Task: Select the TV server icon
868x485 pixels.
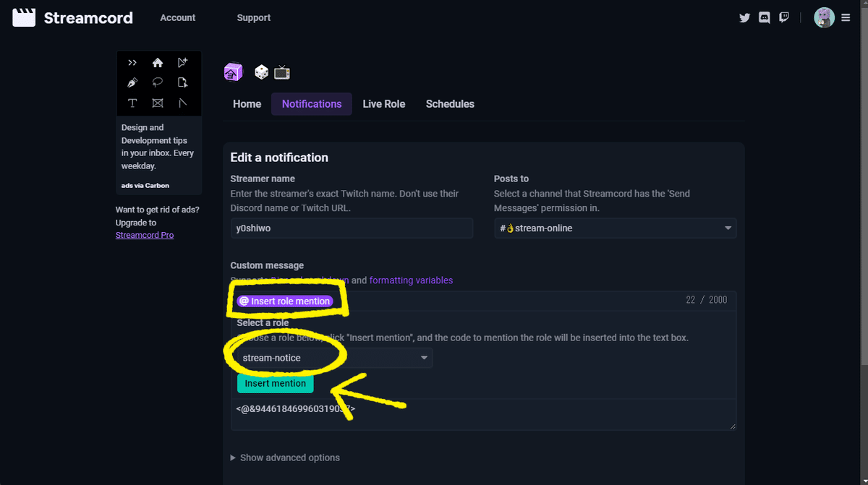Action: (x=281, y=72)
